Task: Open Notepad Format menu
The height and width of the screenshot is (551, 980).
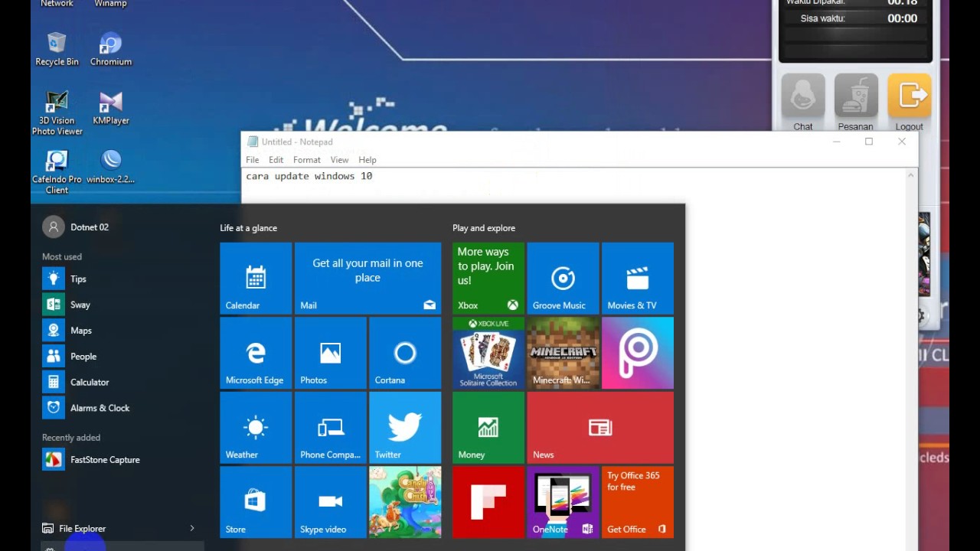Action: point(307,160)
